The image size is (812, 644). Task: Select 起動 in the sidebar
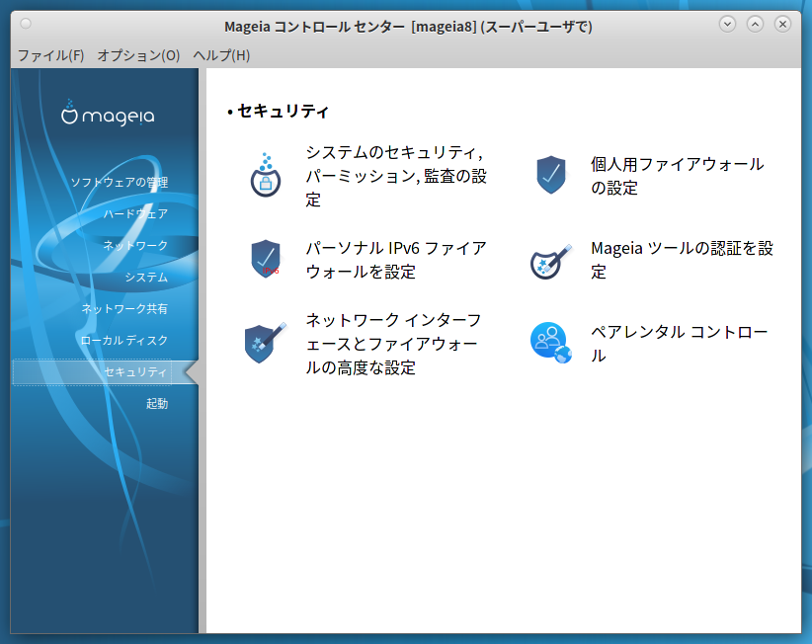tap(157, 403)
